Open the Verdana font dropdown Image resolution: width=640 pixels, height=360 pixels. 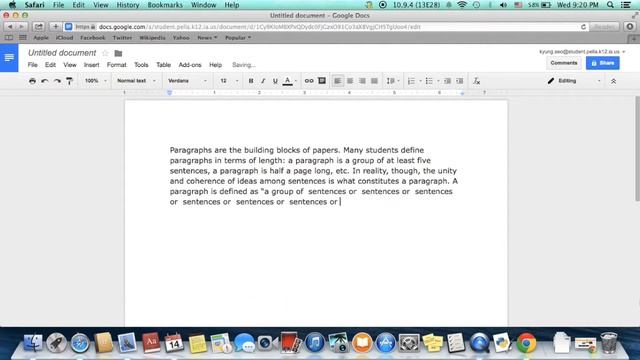click(x=187, y=81)
